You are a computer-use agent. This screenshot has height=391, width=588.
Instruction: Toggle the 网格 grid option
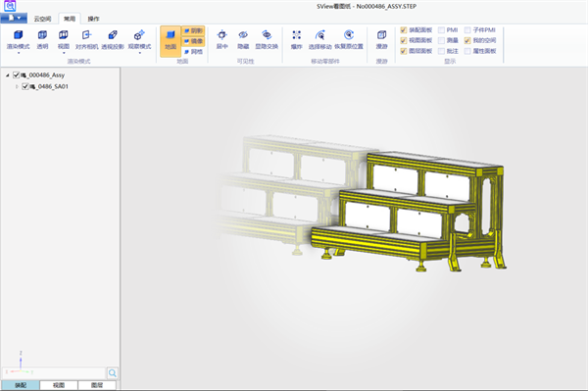[x=193, y=52]
